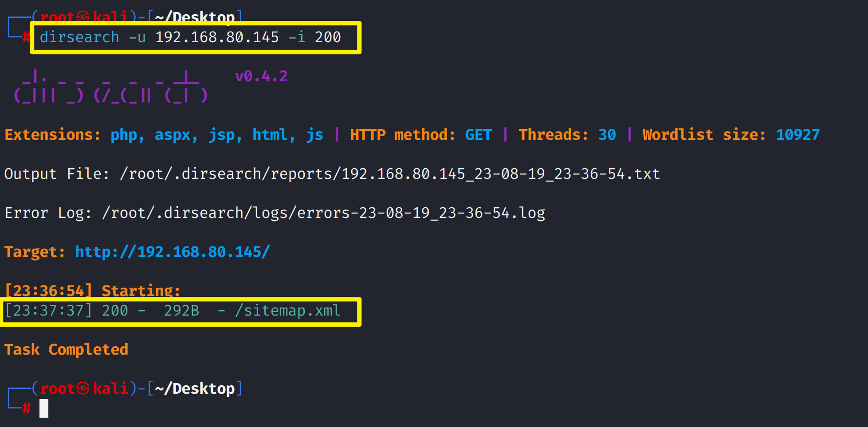
Task: Click the jsp extension entry
Action: coord(222,135)
